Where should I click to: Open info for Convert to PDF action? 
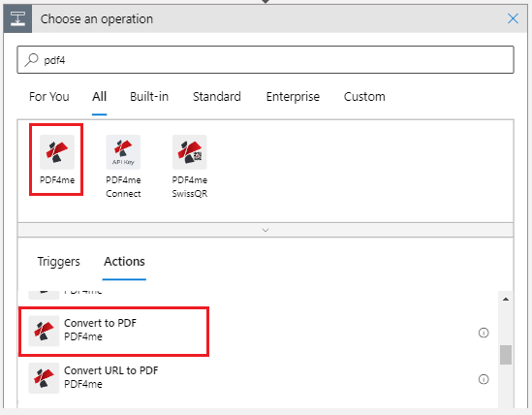(484, 333)
